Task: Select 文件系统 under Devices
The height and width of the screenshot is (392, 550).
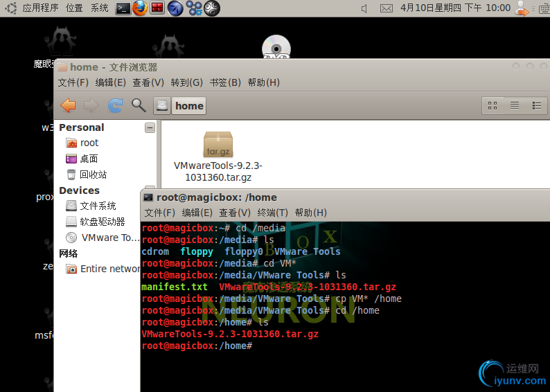Action: tap(91, 206)
